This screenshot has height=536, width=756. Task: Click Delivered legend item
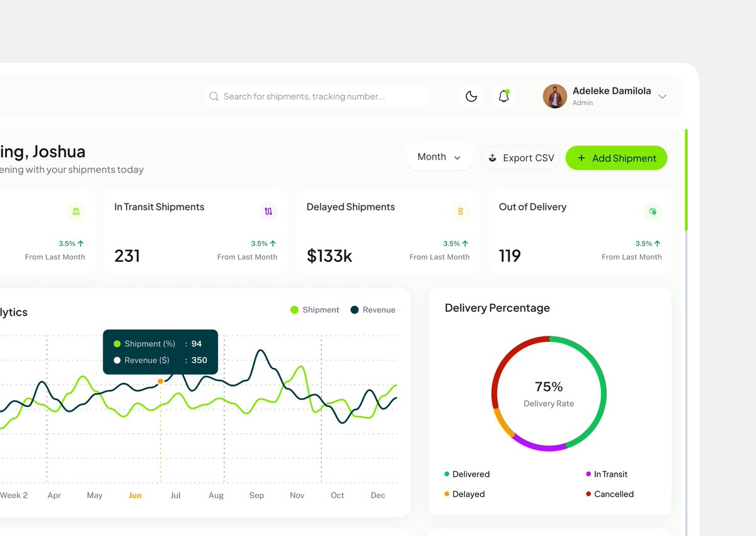(x=467, y=474)
